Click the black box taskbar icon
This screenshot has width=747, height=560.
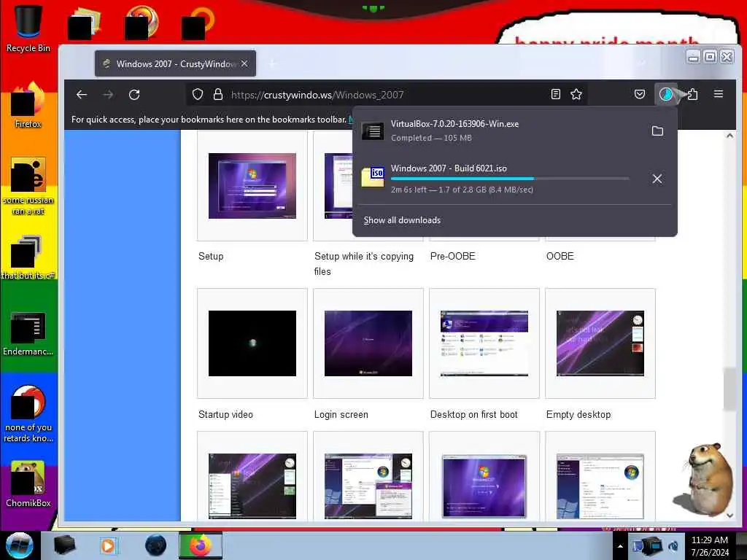[x=64, y=545]
